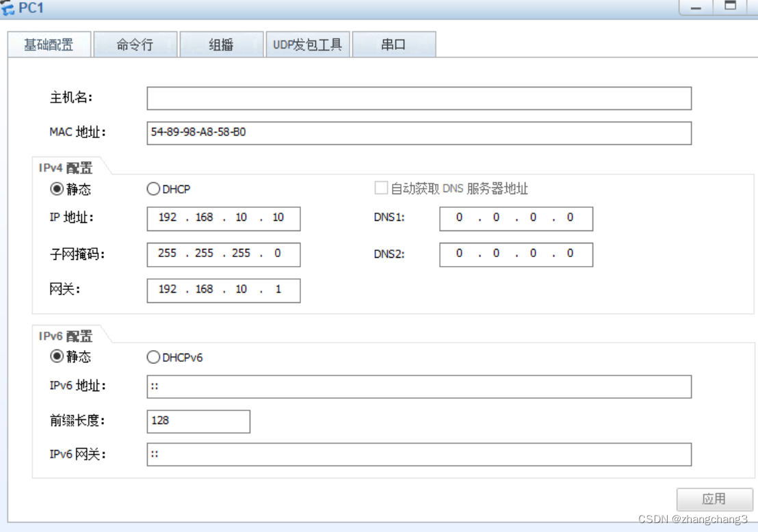Click the 子网掩码 field
Viewport: 758px width, 532px height.
click(223, 254)
